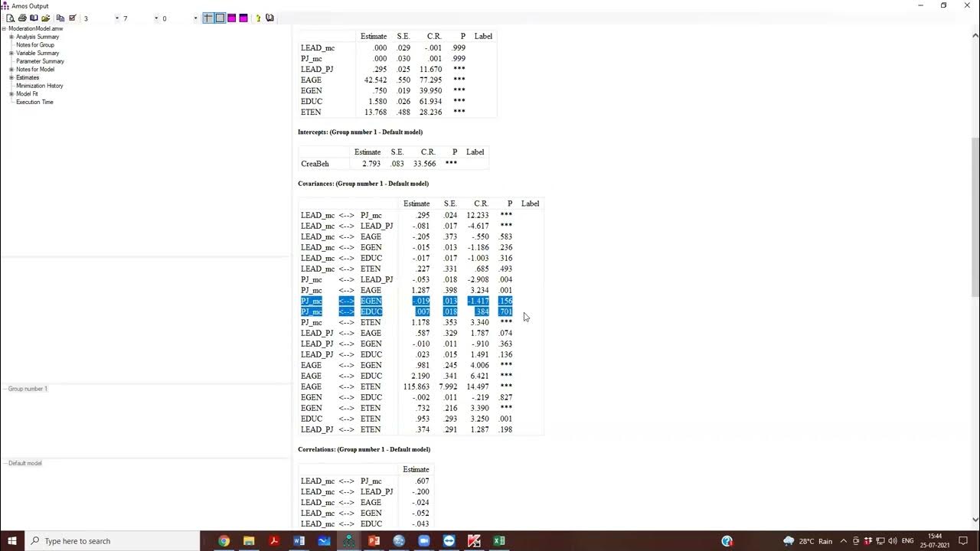The image size is (980, 551).
Task: Select Parameter Summary in tree
Action: click(40, 61)
